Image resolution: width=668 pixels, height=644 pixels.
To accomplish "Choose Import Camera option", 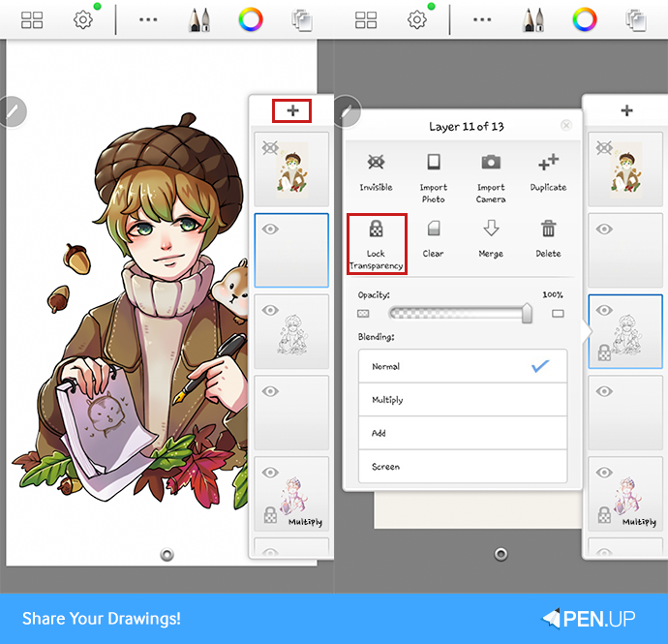I will click(x=491, y=178).
